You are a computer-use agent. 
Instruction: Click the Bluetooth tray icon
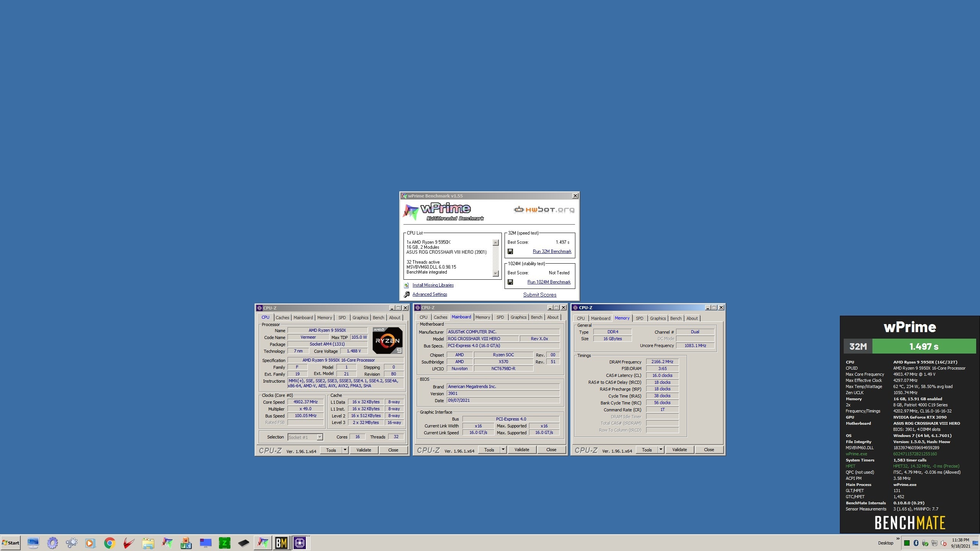(916, 543)
